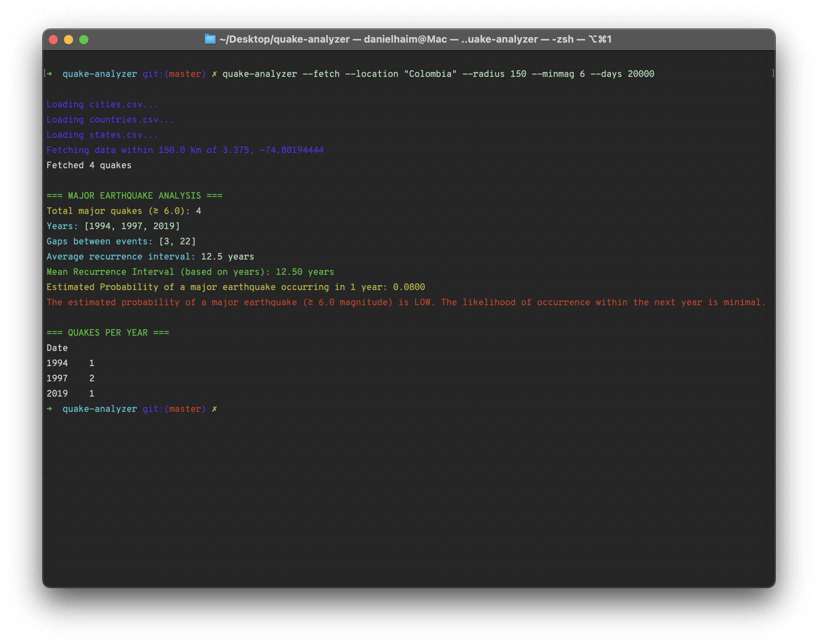The image size is (818, 644).
Task: Select the Years [1994, 1997, 2019] line
Action: [113, 226]
